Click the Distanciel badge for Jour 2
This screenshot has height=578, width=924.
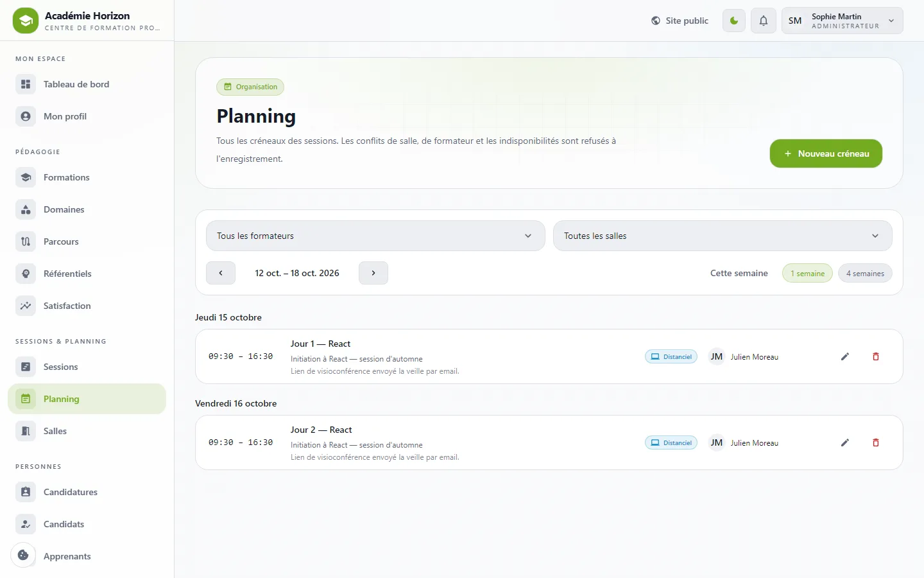[x=671, y=442]
